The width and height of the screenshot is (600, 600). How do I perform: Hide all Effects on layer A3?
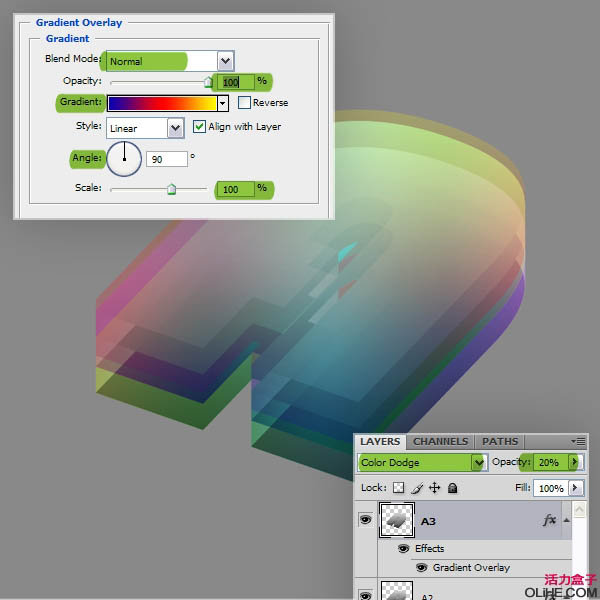403,548
